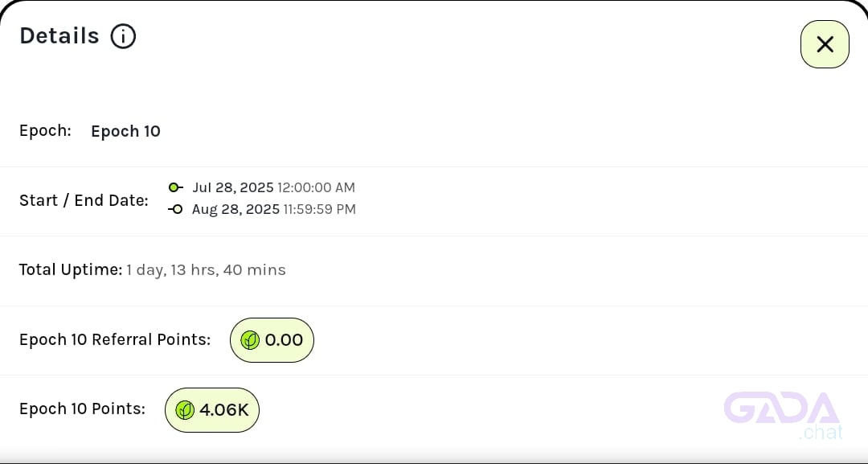Click the 12:00:00 AM start time
The width and height of the screenshot is (868, 464).
316,187
